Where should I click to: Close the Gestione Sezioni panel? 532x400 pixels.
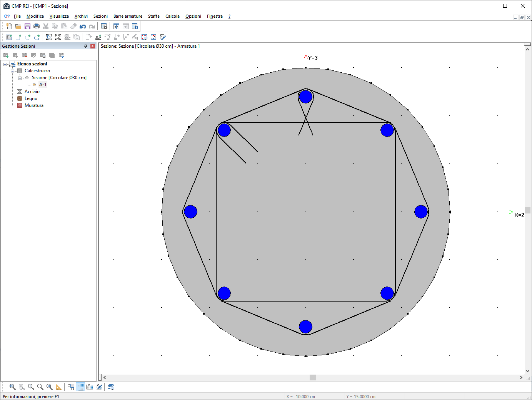point(93,46)
